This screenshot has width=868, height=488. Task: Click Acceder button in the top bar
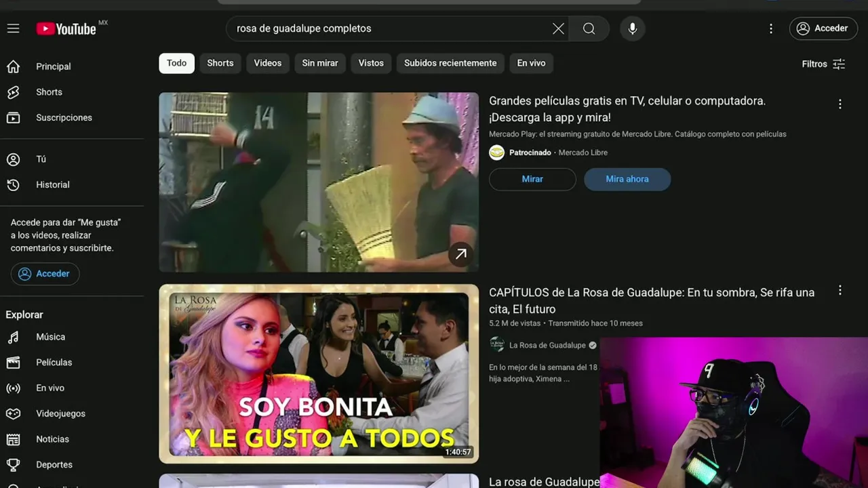click(823, 28)
